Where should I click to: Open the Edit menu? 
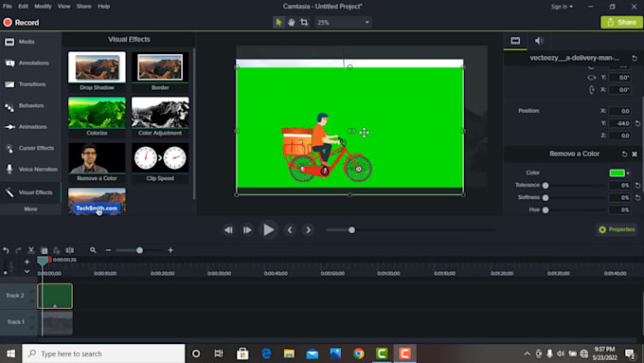23,7
